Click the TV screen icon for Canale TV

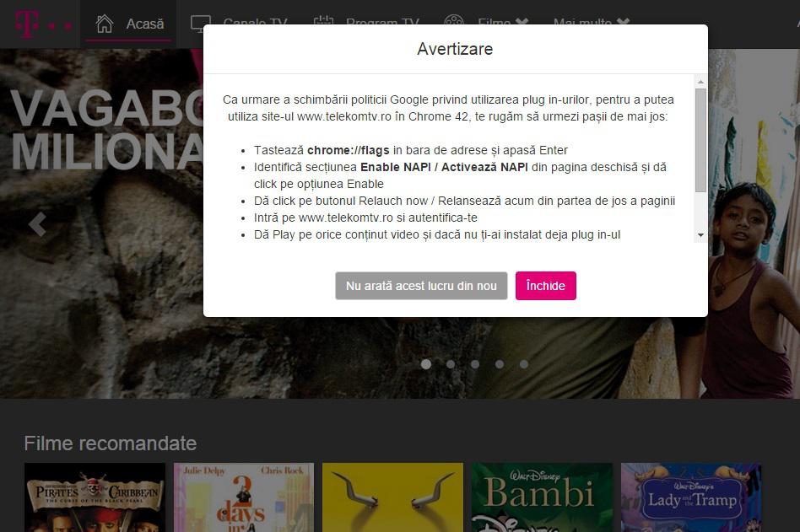[201, 23]
